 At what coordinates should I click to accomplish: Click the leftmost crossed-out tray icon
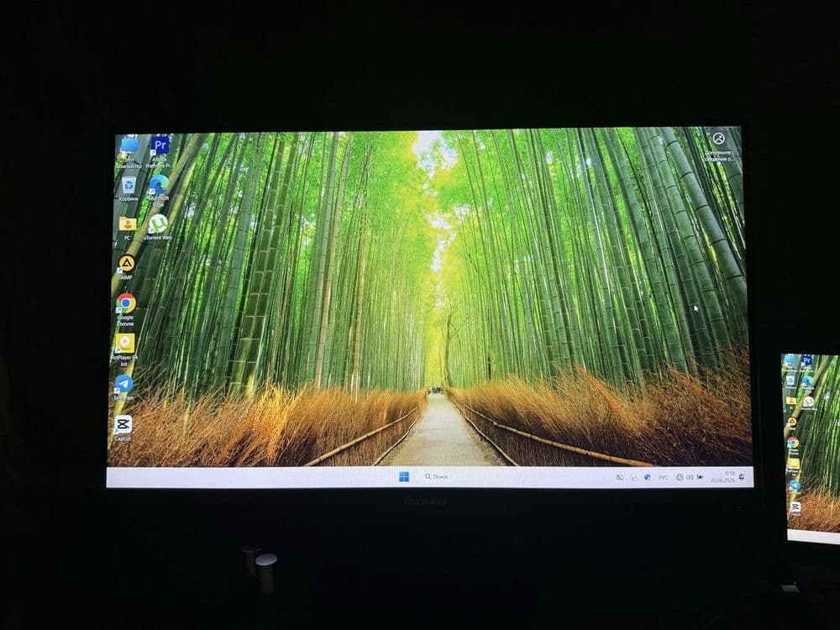pyautogui.click(x=619, y=477)
